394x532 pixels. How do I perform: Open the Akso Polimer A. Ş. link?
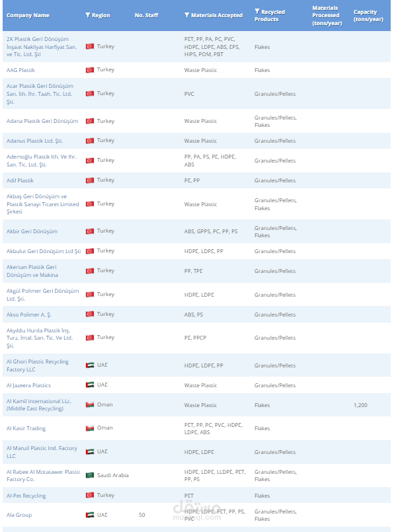(x=29, y=315)
